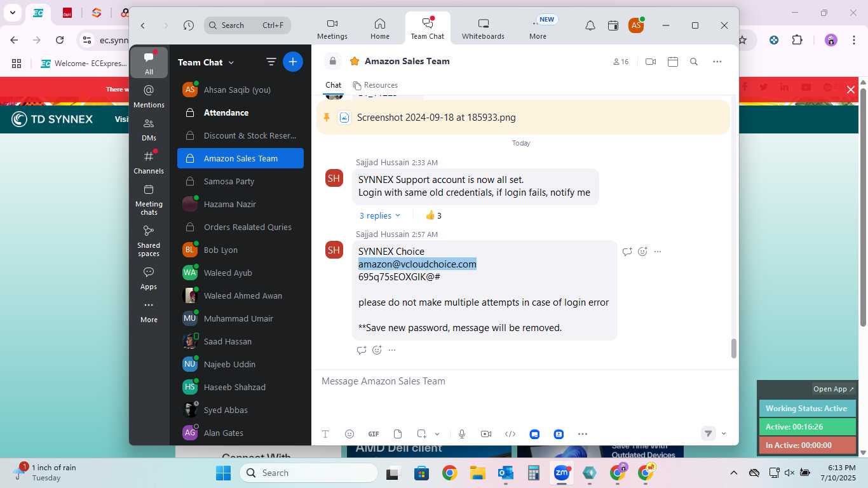The image size is (868, 488).
Task: Open the Samosa Party channel
Action: pyautogui.click(x=240, y=181)
